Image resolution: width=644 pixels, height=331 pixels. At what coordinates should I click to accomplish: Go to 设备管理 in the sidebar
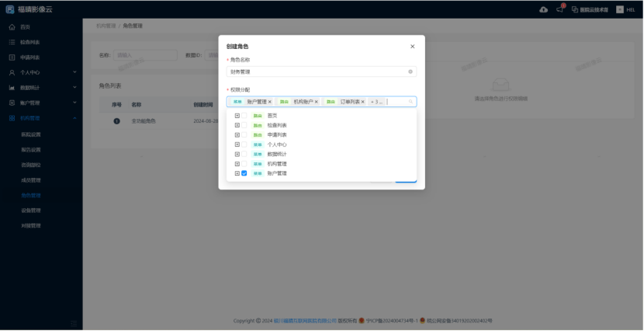point(31,210)
